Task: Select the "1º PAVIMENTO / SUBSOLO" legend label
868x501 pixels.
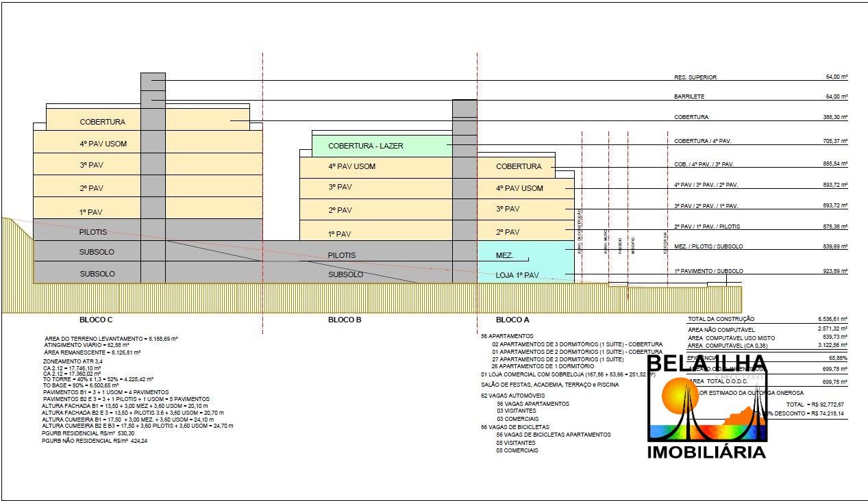Action: (x=708, y=271)
